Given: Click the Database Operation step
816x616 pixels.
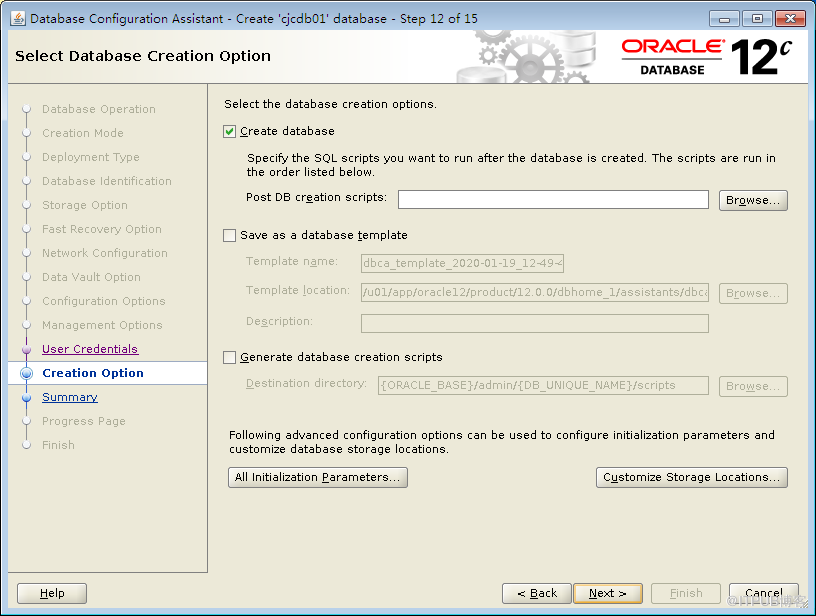Looking at the screenshot, I should click(x=99, y=109).
